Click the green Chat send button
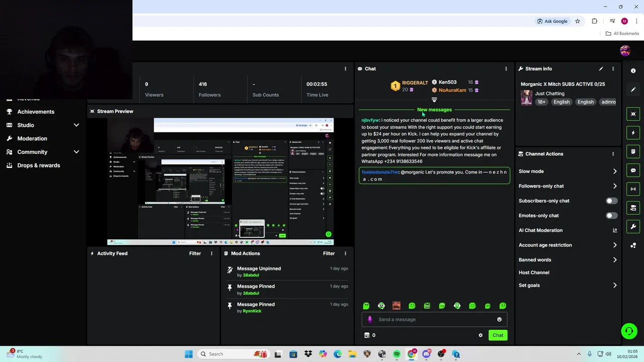The height and width of the screenshot is (362, 644). 498,335
